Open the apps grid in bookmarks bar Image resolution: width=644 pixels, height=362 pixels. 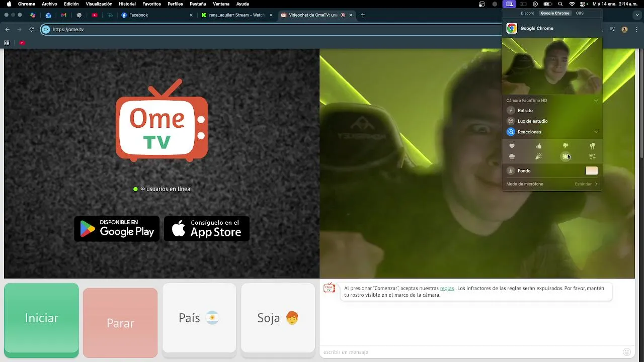click(x=7, y=43)
